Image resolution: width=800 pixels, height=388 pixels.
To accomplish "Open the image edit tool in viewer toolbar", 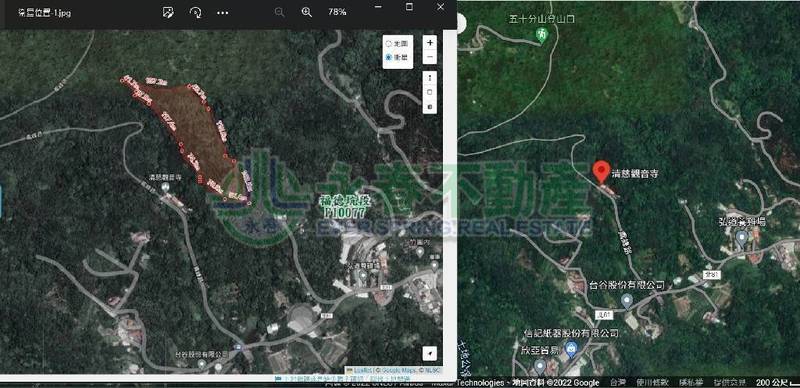I will [168, 12].
